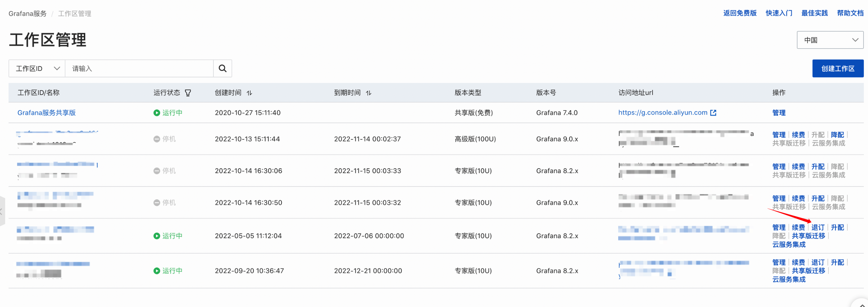
Task: Click 共享版迁移 in the 2022-09-20 row
Action: pyautogui.click(x=809, y=271)
